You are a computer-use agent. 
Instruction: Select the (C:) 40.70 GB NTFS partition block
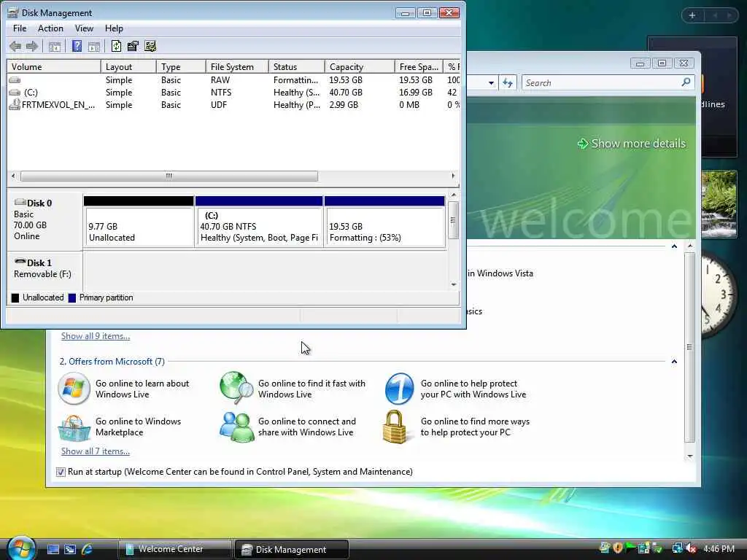click(259, 222)
